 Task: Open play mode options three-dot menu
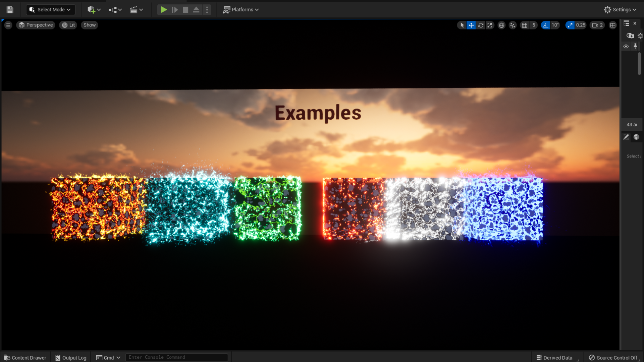207,10
